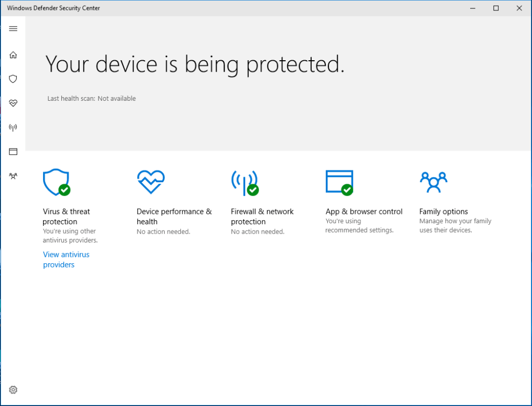Click 'No action needed.' under Device performance
Image resolution: width=532 pixels, height=406 pixels.
164,232
